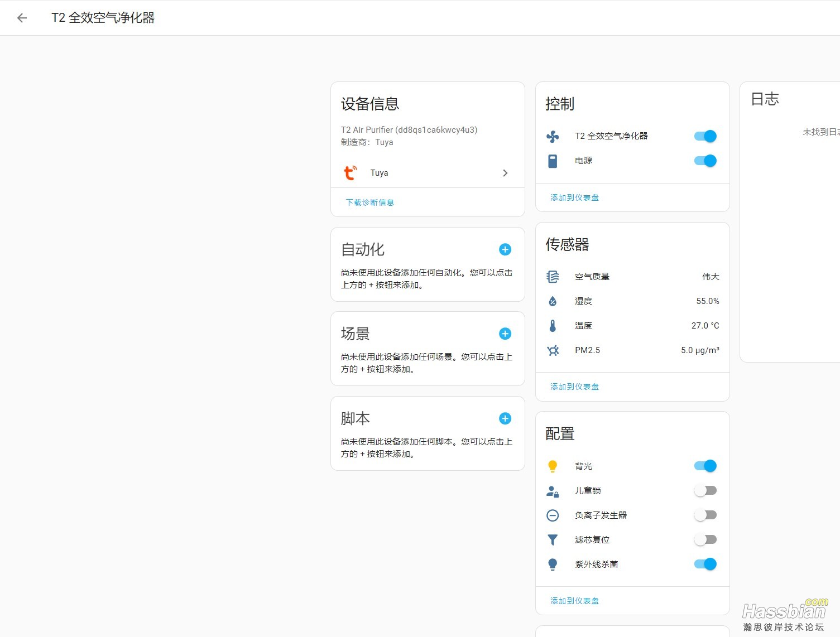Screen dimensions: 840x637
Task: Turn off the 紫外线杀菌 switch
Action: [705, 564]
